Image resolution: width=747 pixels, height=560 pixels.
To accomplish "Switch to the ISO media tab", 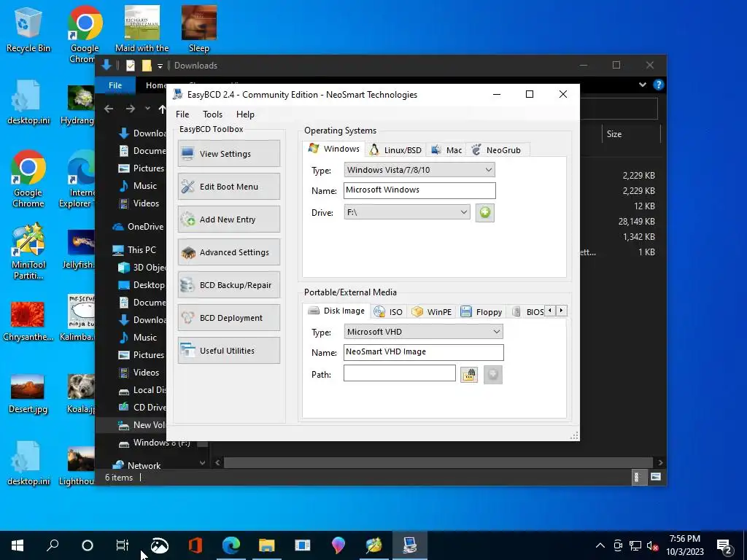I will pyautogui.click(x=388, y=312).
